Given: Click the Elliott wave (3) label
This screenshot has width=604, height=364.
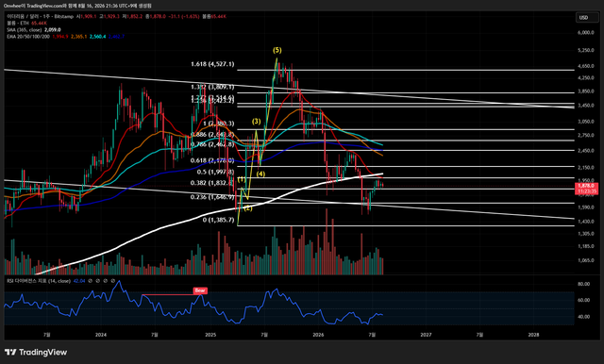Looking at the screenshot, I should (257, 122).
